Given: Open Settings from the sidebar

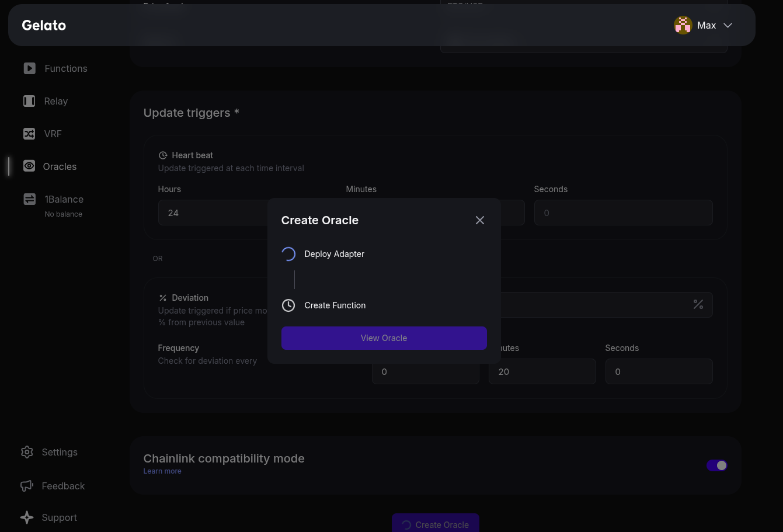Looking at the screenshot, I should click(x=60, y=452).
